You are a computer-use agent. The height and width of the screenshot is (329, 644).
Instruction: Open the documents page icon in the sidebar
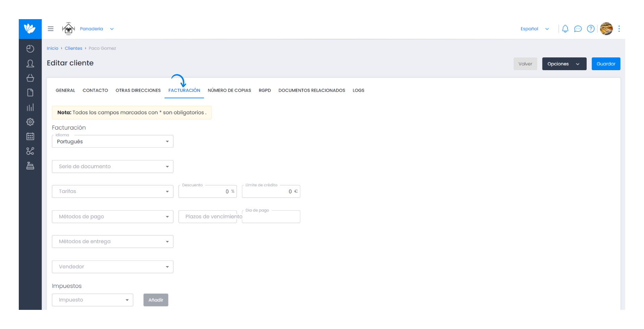tap(30, 93)
